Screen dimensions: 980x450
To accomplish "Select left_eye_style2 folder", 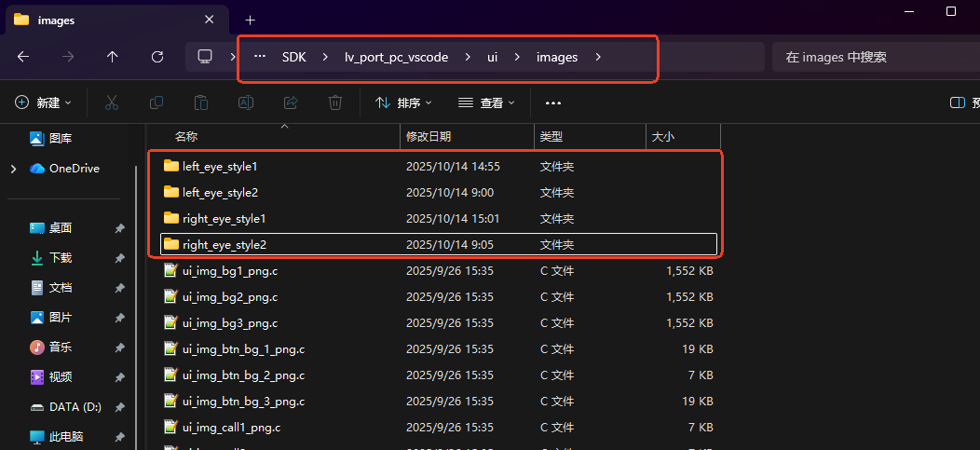I will click(438, 193).
